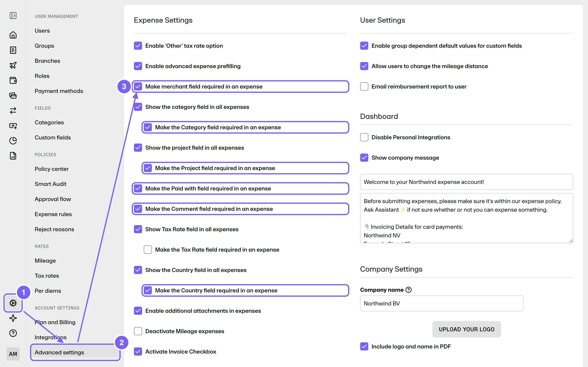Uncheck Show company message

click(x=364, y=158)
